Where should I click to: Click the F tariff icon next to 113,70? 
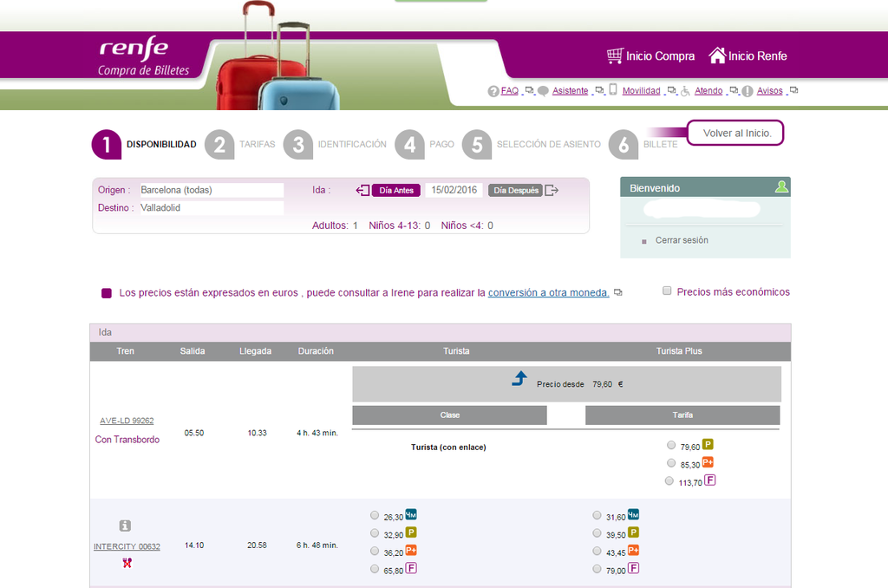coord(710,480)
